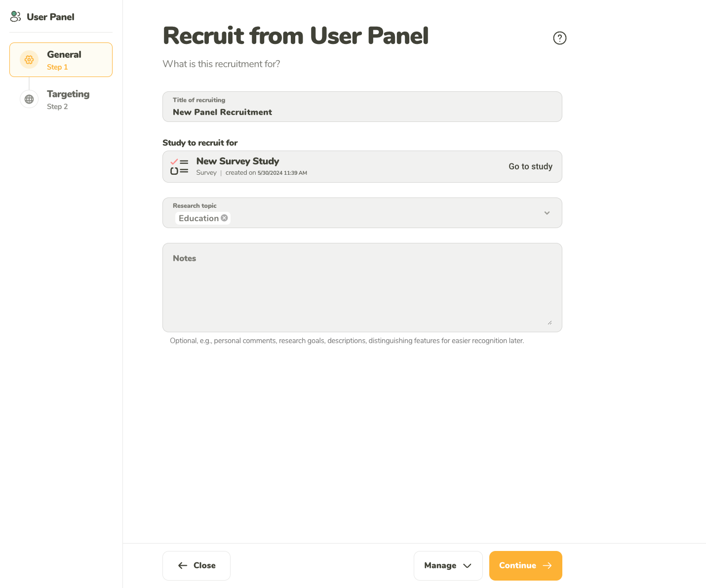Click the Notes resize handle corner
This screenshot has height=588, width=706.
pos(549,322)
